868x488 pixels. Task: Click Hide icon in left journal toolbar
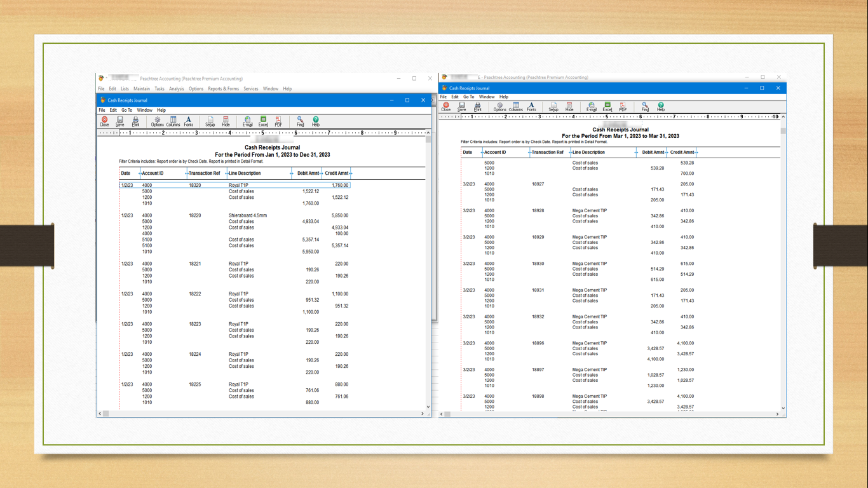click(226, 121)
